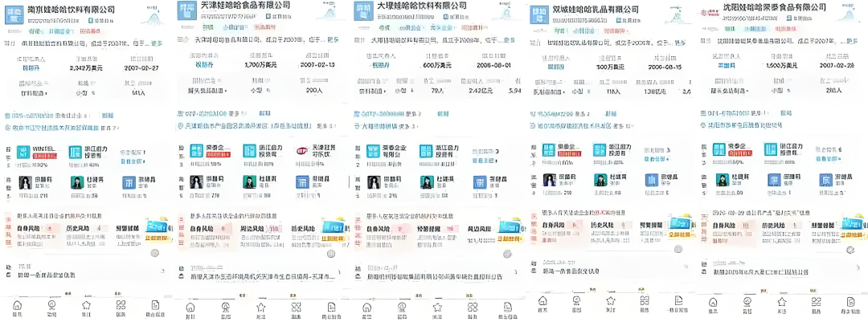Select title 天津娃哈哈食品有限公司
Viewport: 868px width, 322px height.
pyautogui.click(x=244, y=6)
